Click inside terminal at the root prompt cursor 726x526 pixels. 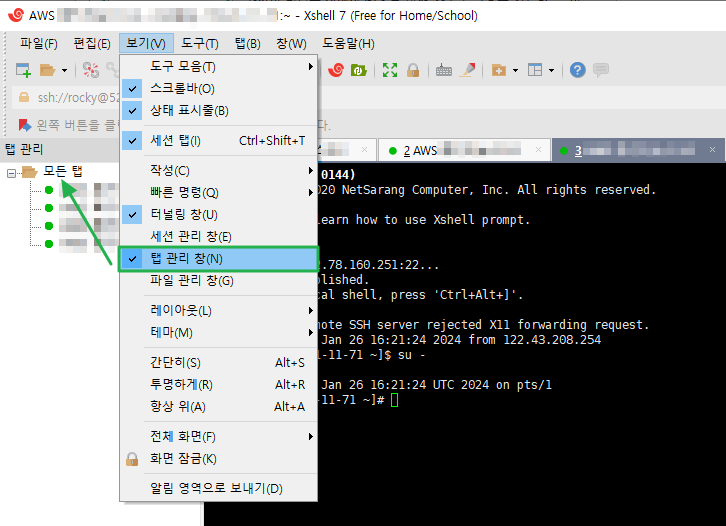click(394, 400)
